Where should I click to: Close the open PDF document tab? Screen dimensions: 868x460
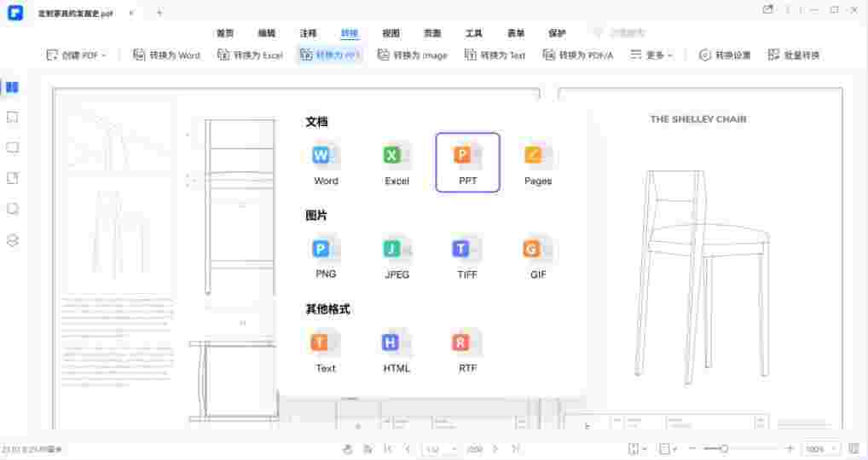coord(132,13)
